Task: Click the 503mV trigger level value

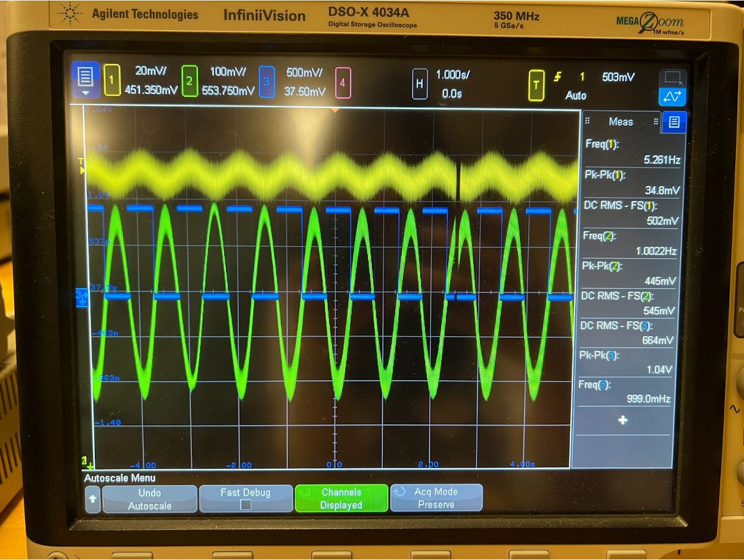Action: click(x=618, y=77)
